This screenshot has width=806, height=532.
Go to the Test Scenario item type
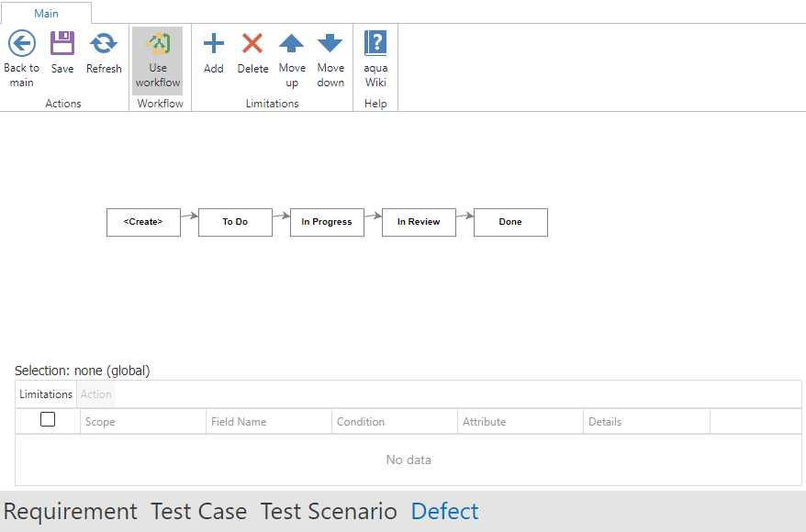point(329,511)
